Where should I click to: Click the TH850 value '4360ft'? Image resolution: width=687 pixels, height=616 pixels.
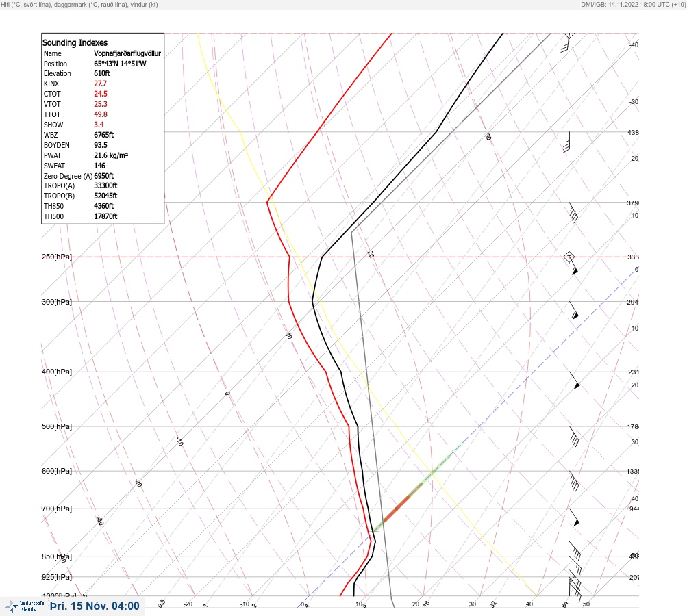104,206
